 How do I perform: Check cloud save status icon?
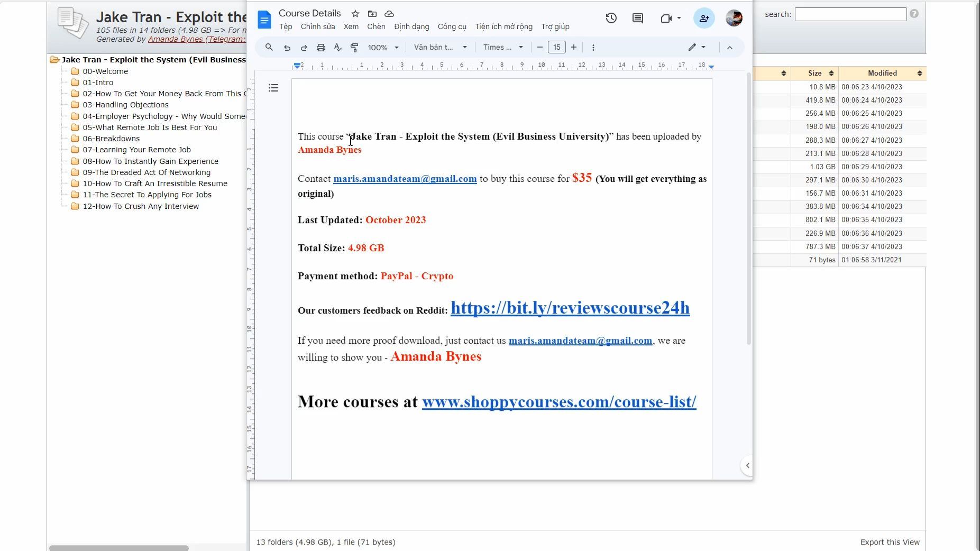pos(389,14)
